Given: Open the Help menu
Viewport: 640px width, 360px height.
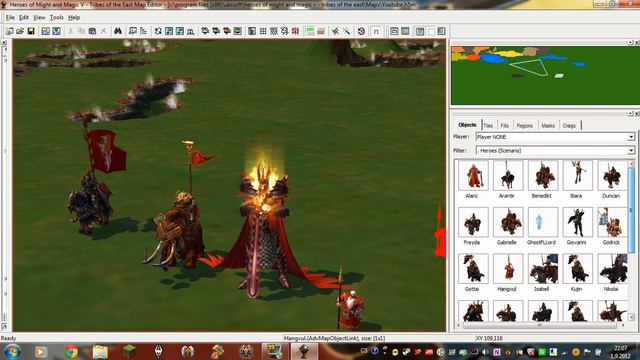Looking at the screenshot, I should 74,18.
